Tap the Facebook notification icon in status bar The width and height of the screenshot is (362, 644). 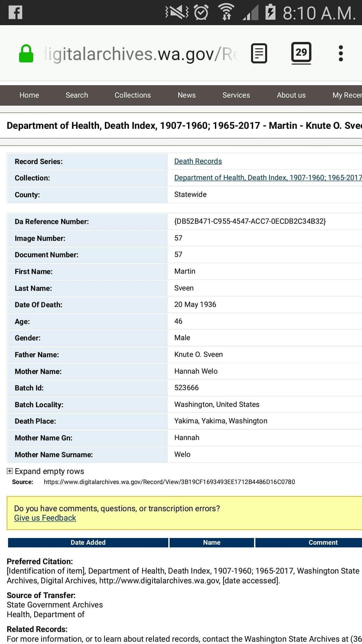[15, 13]
